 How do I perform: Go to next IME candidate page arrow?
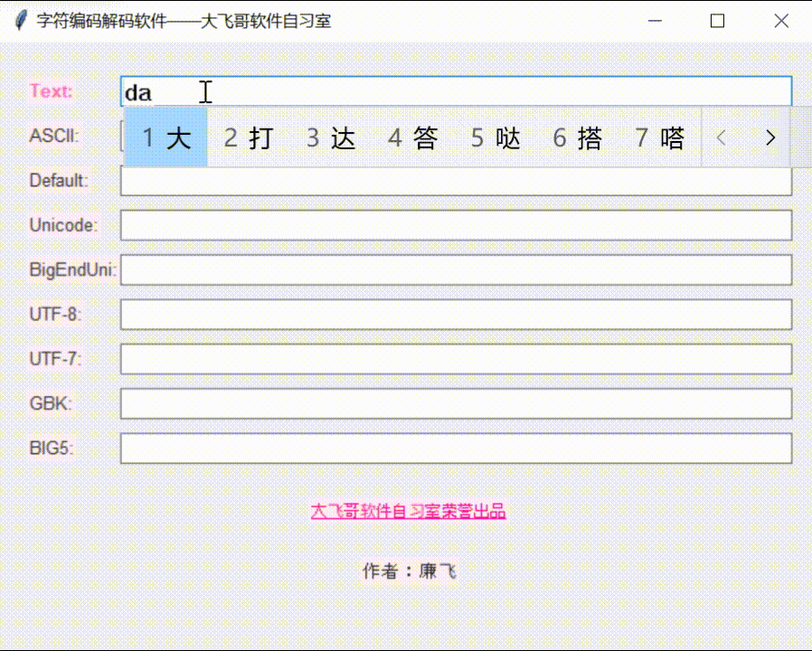pyautogui.click(x=770, y=137)
